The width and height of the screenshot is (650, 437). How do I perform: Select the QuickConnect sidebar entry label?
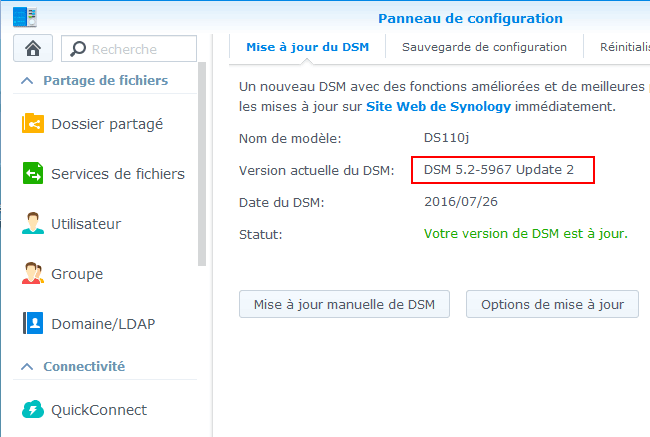99,409
